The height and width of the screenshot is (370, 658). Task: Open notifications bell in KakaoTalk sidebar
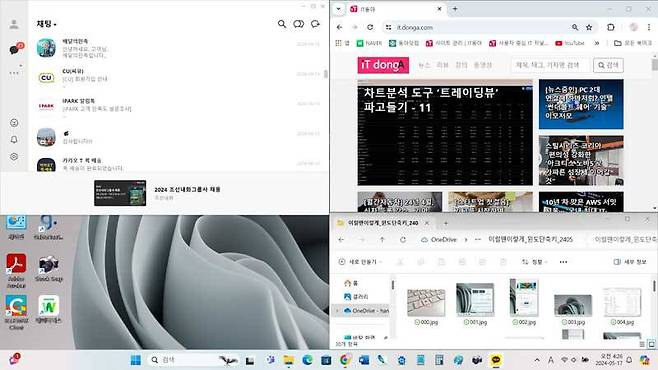click(x=14, y=140)
